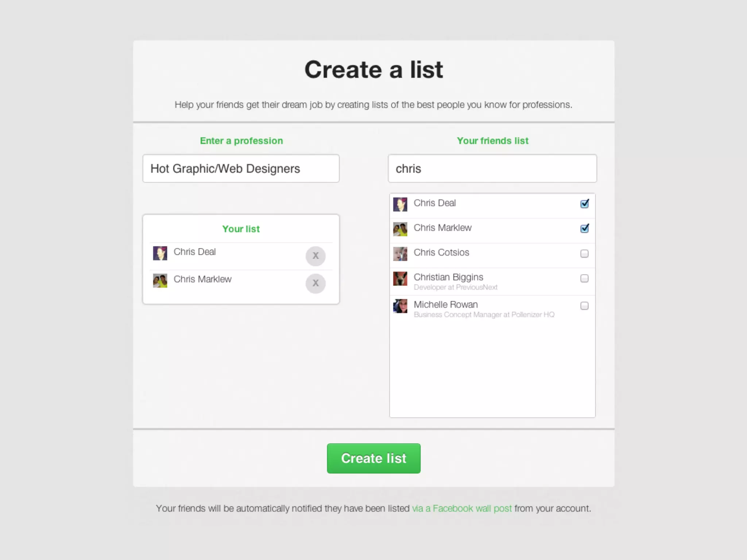Tick the Christian Biggins checkbox
Screen dimensions: 747x560
pos(584,279)
